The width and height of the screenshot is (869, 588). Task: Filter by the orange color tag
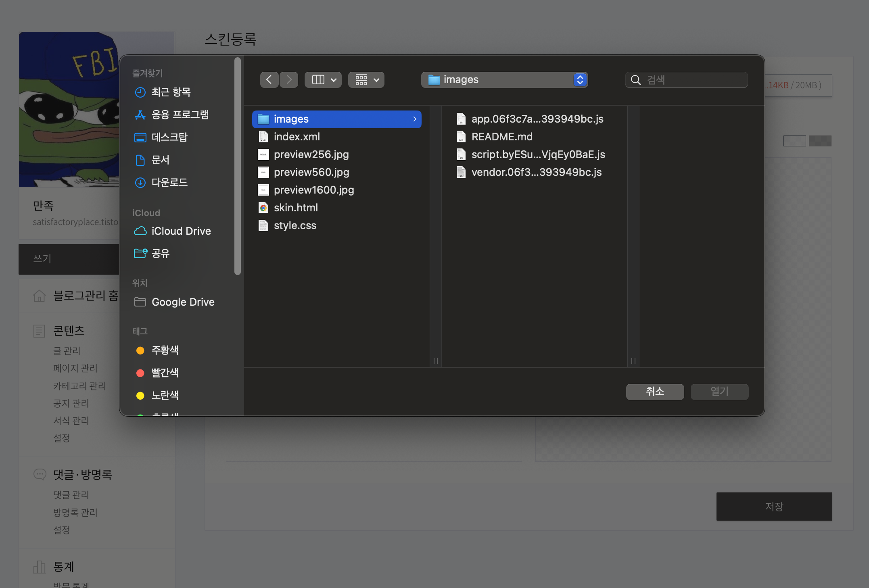pyautogui.click(x=164, y=350)
